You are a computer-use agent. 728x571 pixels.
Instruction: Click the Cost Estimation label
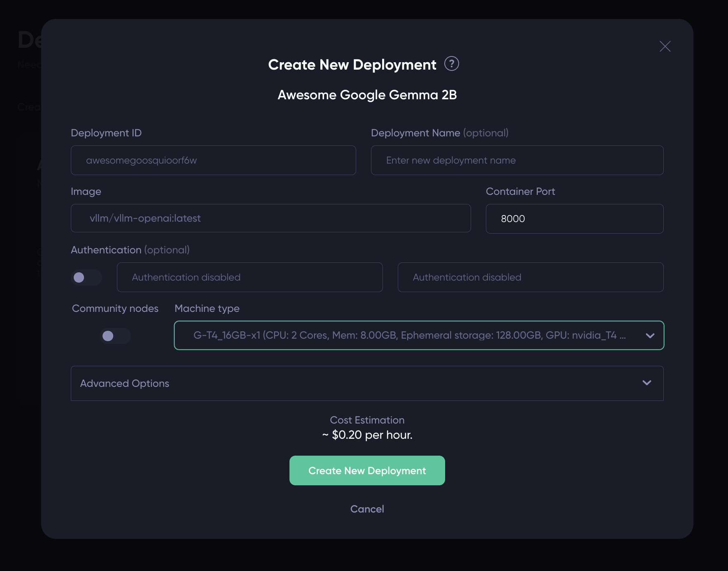coord(367,420)
